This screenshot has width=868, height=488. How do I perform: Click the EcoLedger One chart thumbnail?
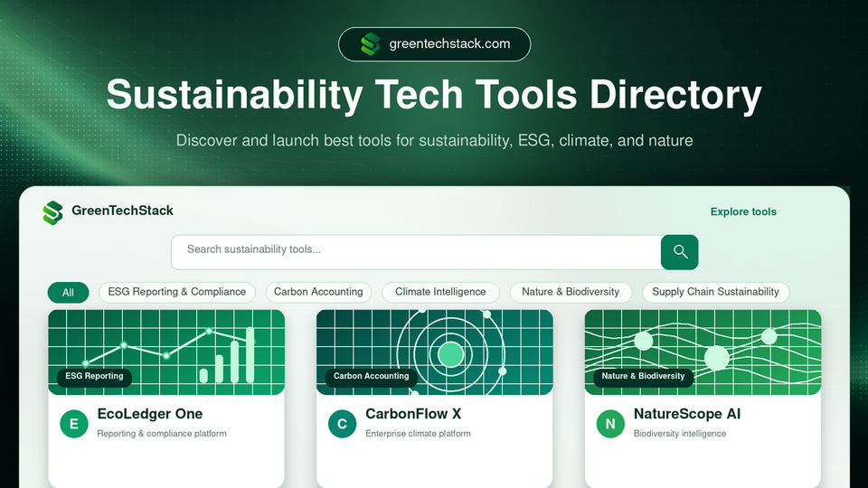click(166, 352)
